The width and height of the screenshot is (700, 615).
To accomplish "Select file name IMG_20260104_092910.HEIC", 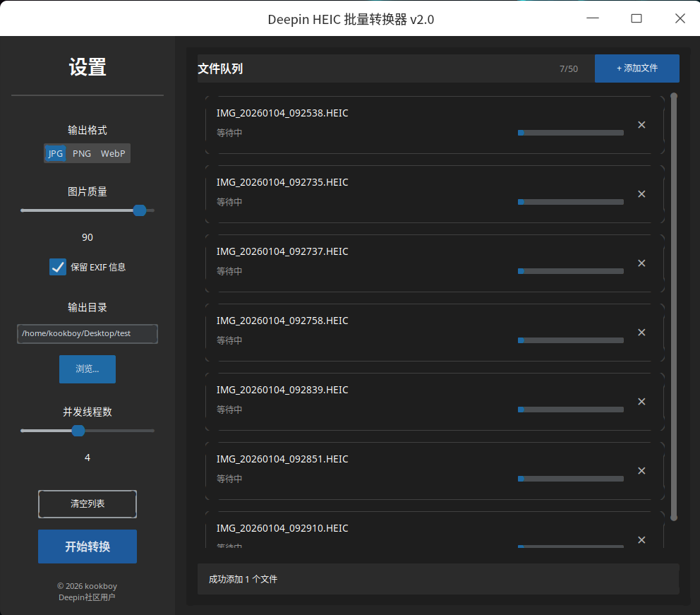I will (282, 528).
